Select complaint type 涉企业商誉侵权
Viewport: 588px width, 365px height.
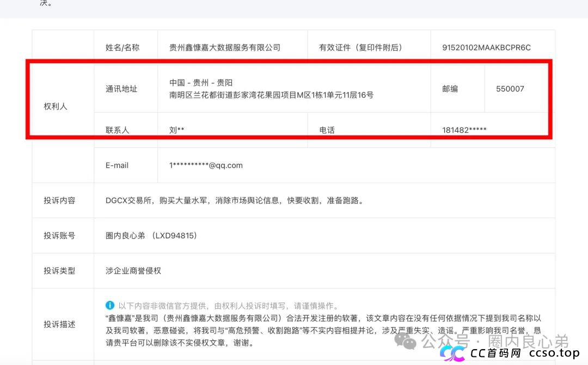(133, 270)
